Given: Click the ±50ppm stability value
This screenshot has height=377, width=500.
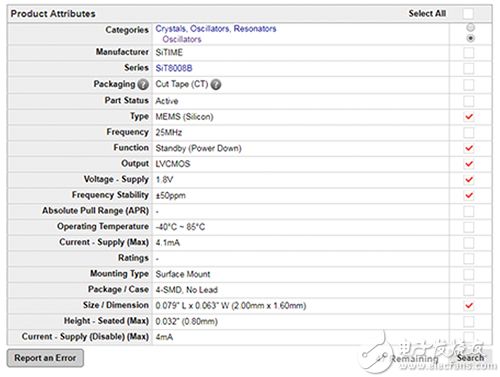Looking at the screenshot, I should click(170, 196).
